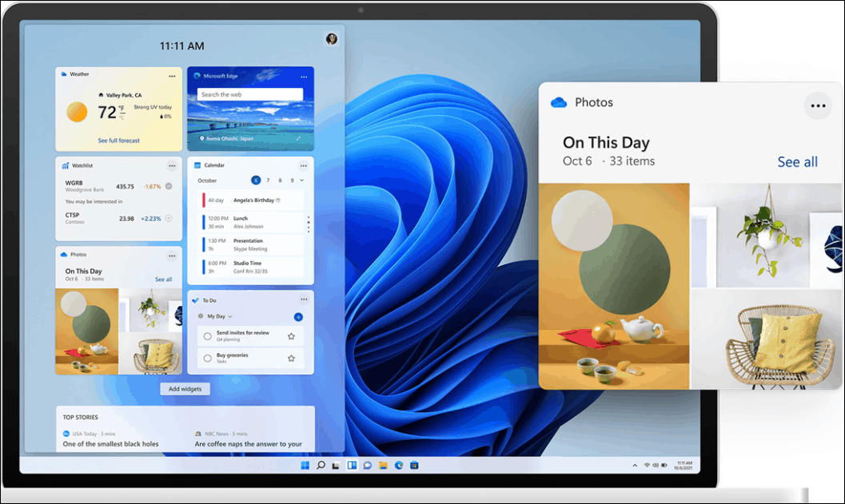Screen dimensions: 845x504
Task: Open To Do widget more options
Action: [304, 300]
